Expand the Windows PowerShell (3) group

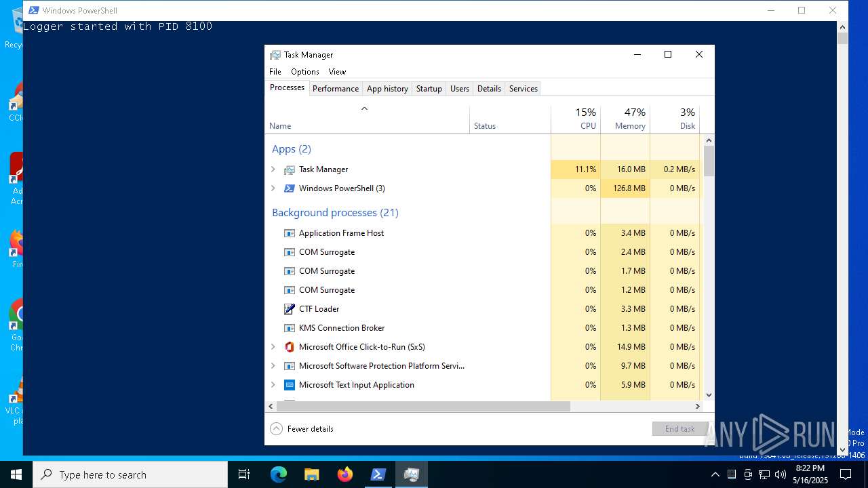273,188
